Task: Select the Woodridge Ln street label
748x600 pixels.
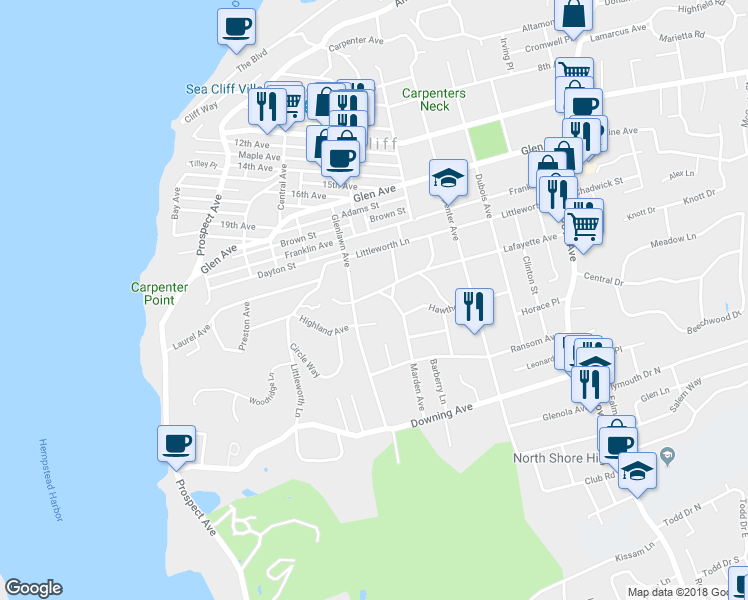Action: point(262,389)
